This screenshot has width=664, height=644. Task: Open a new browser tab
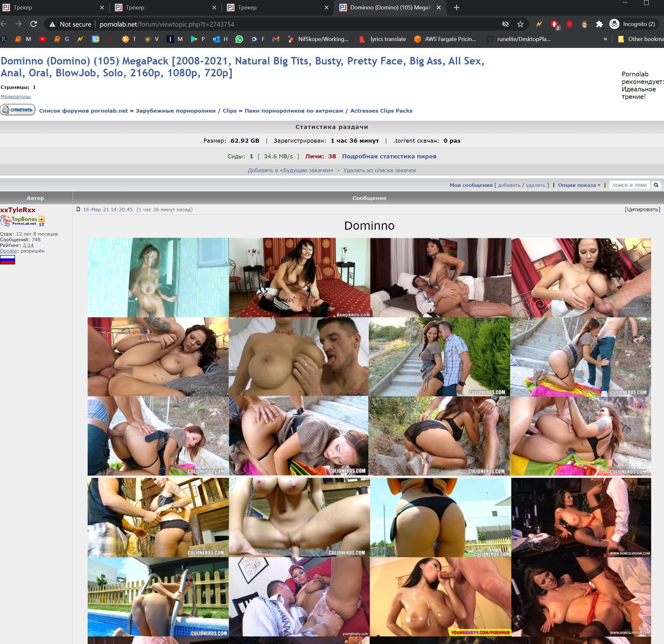pos(456,8)
